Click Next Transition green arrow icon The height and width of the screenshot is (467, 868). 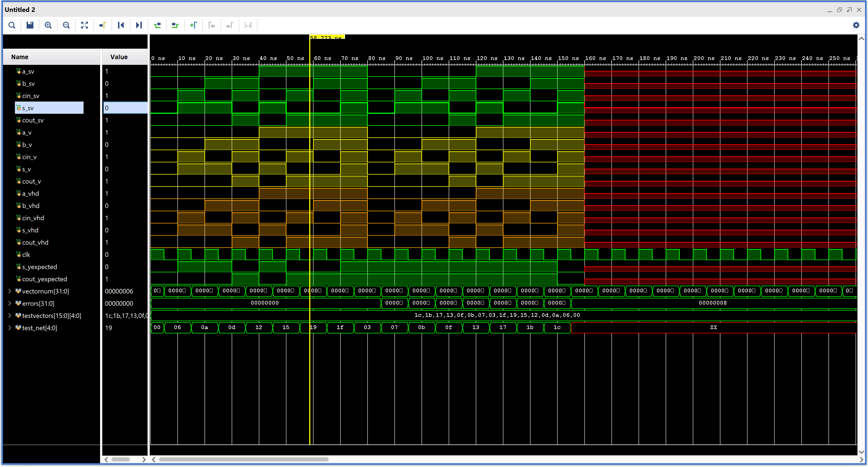coord(175,25)
